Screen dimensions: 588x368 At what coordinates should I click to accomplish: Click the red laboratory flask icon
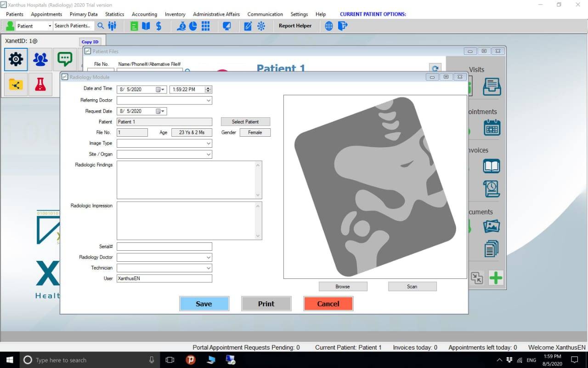40,85
